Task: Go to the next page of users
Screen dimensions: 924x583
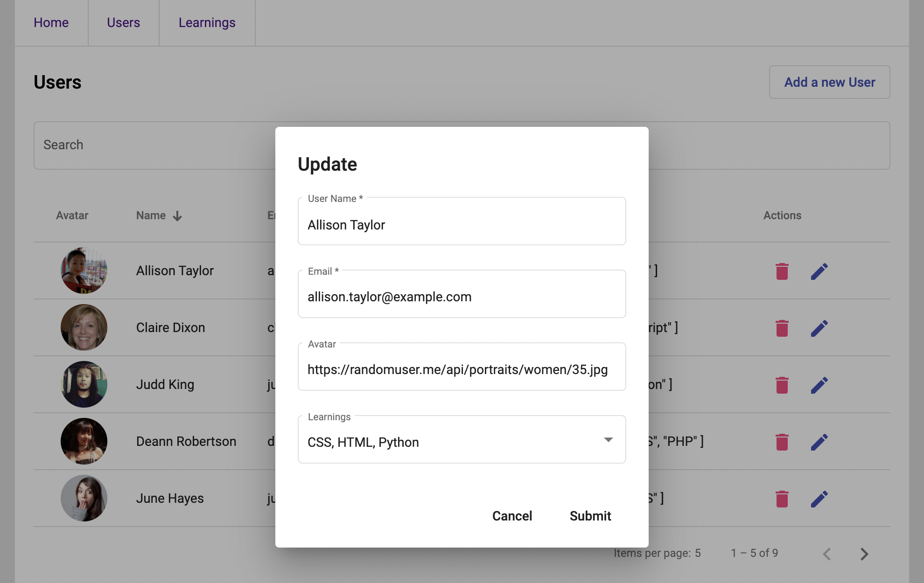Action: 864,554
